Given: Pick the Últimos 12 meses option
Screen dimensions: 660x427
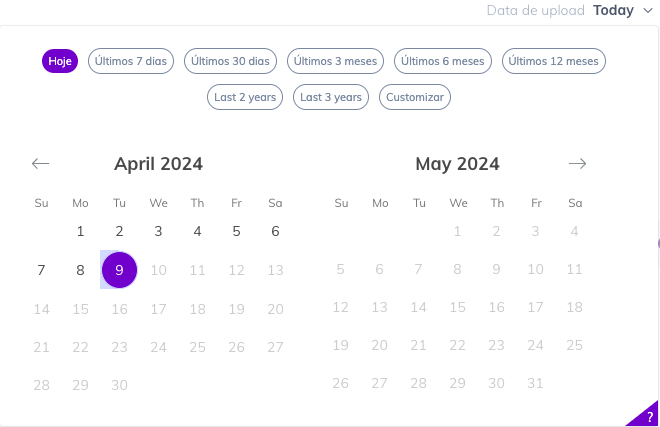Looking at the screenshot, I should pos(554,61).
